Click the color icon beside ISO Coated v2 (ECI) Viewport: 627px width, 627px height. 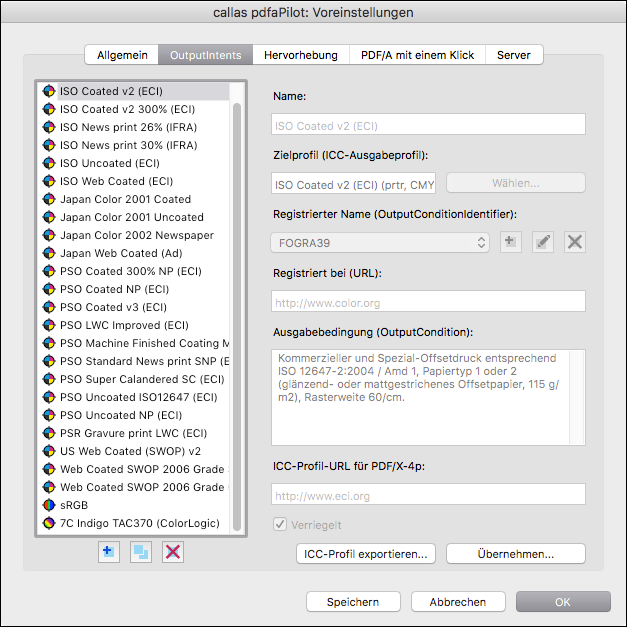point(49,91)
